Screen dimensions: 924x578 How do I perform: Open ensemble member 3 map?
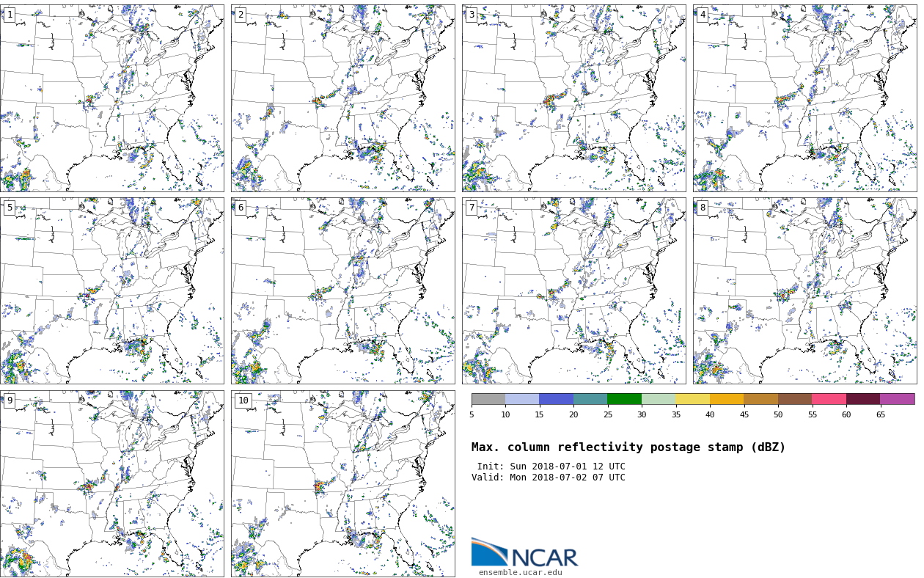tap(573, 98)
